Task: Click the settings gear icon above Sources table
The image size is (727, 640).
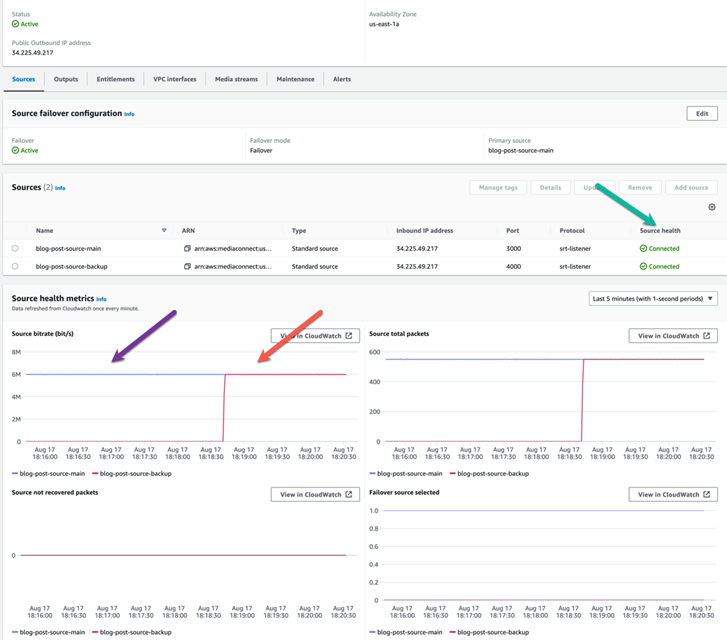Action: tap(711, 207)
